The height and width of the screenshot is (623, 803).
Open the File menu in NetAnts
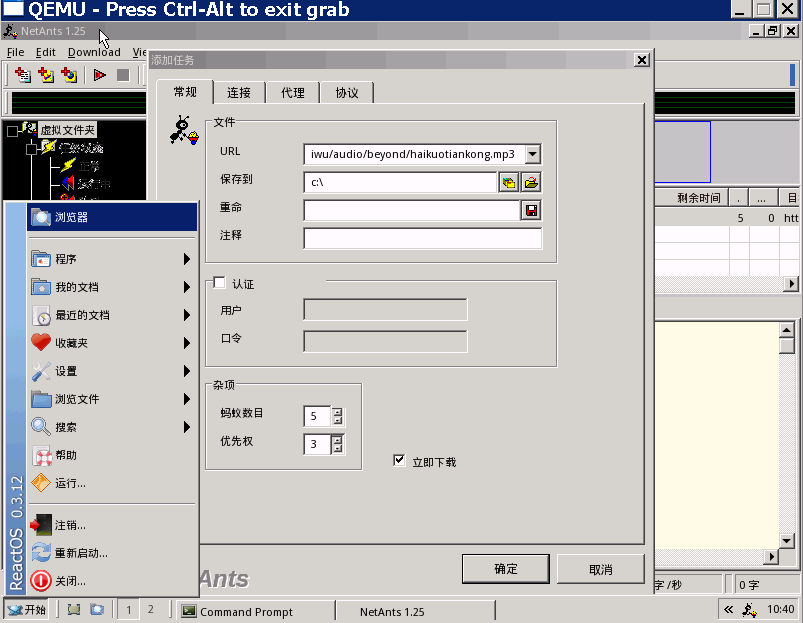click(15, 52)
